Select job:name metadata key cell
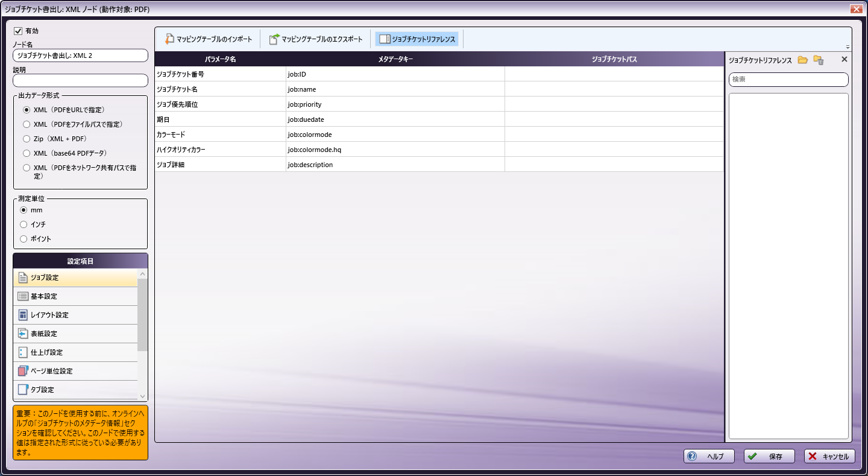 (395, 89)
